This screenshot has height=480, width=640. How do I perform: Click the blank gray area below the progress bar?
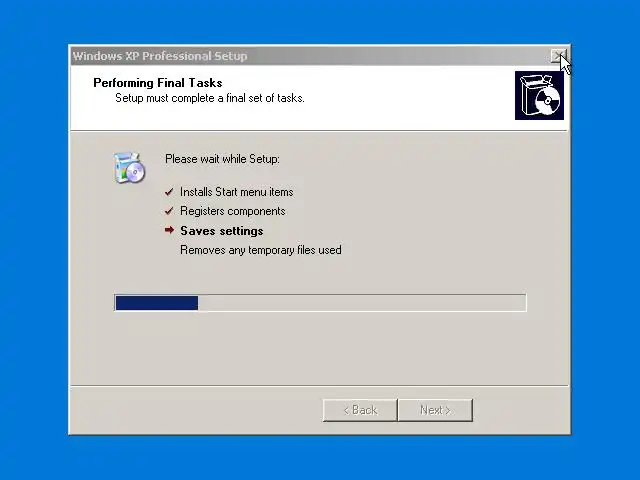(x=318, y=347)
